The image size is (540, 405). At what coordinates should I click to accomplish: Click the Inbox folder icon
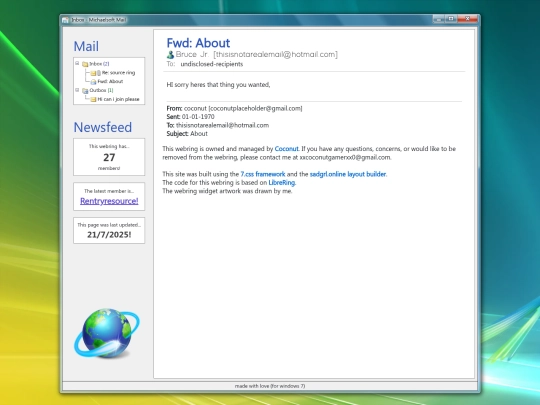85,64
